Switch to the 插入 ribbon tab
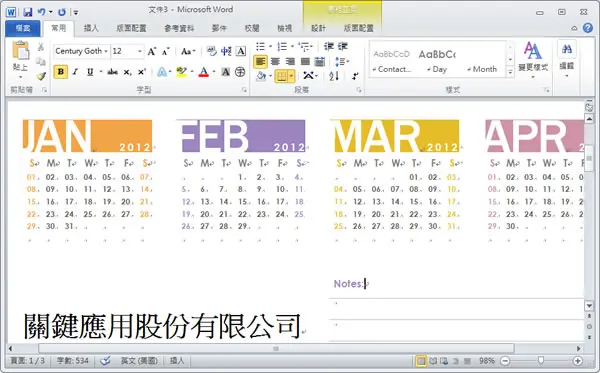600x373 pixels. point(91,28)
